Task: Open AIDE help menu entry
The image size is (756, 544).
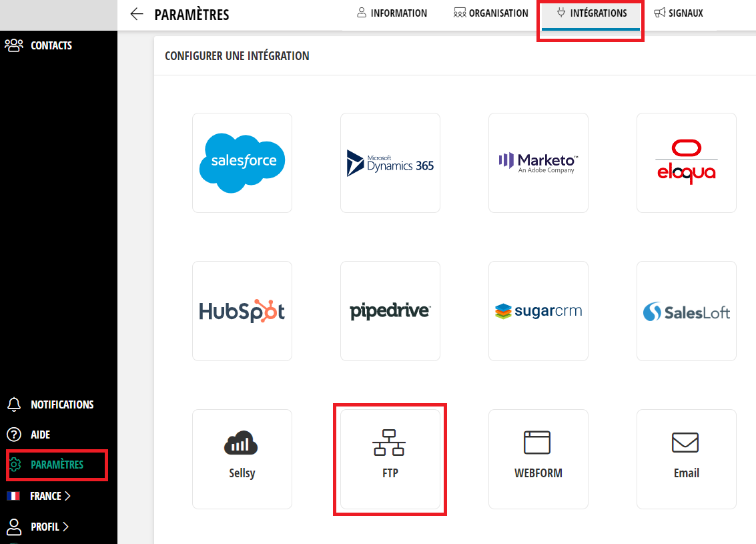Action: point(41,435)
